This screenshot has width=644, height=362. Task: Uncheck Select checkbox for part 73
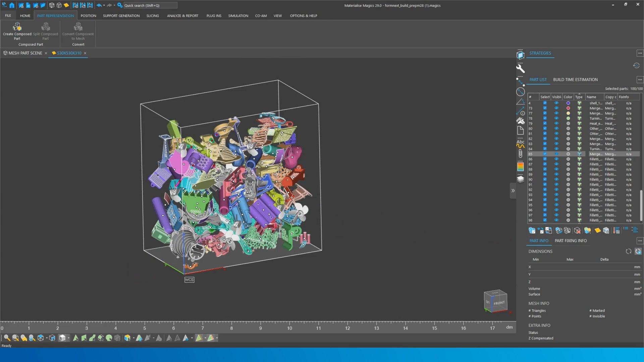pos(545,108)
